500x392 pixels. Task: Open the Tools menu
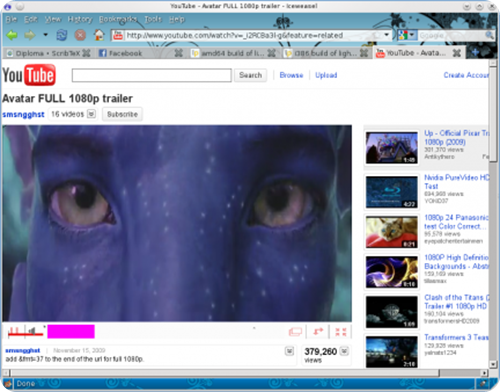point(153,19)
